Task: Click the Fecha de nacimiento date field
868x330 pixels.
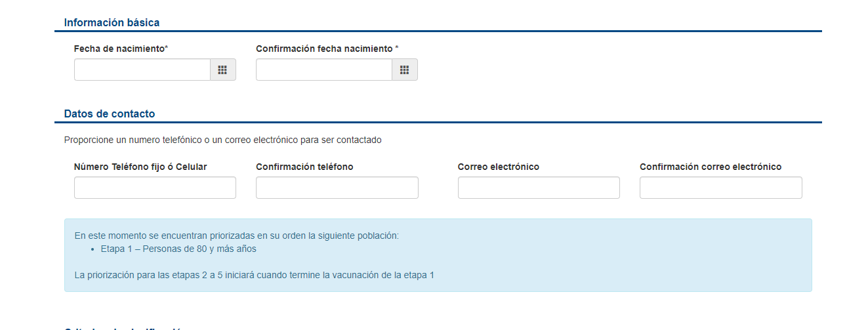Action: (142, 70)
